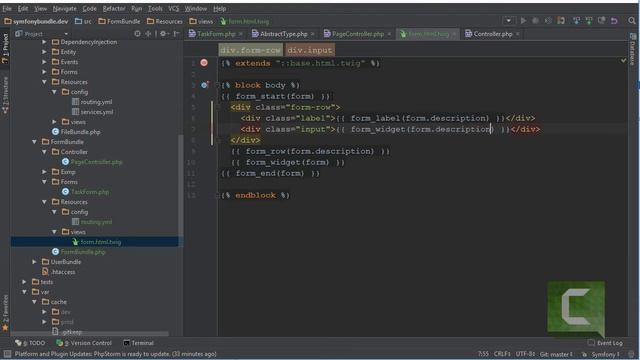
Task: Open the File menu
Action: pyautogui.click(x=7, y=8)
